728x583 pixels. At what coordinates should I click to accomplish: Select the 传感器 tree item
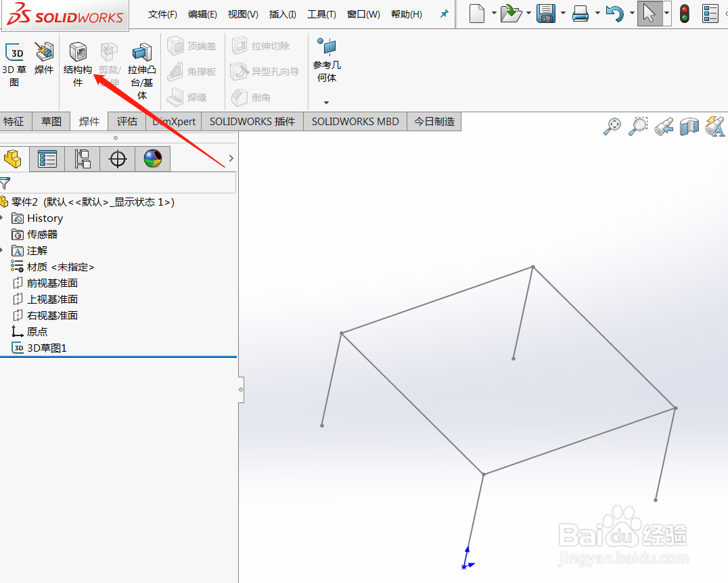coord(35,235)
